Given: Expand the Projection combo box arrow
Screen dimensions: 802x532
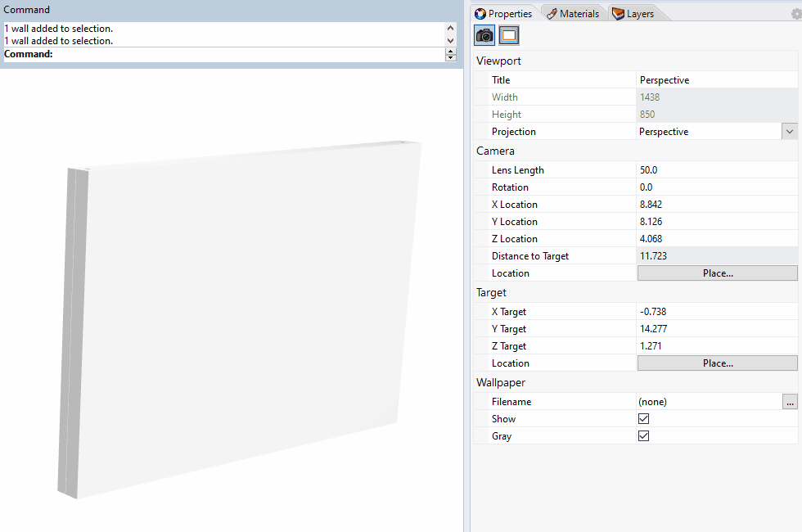Looking at the screenshot, I should pyautogui.click(x=789, y=131).
